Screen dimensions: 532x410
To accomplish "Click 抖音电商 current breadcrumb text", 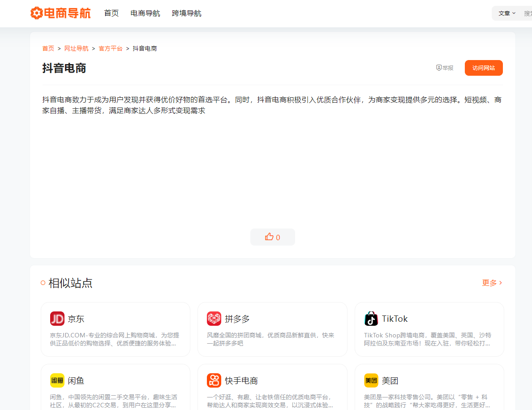I will 145,48.
